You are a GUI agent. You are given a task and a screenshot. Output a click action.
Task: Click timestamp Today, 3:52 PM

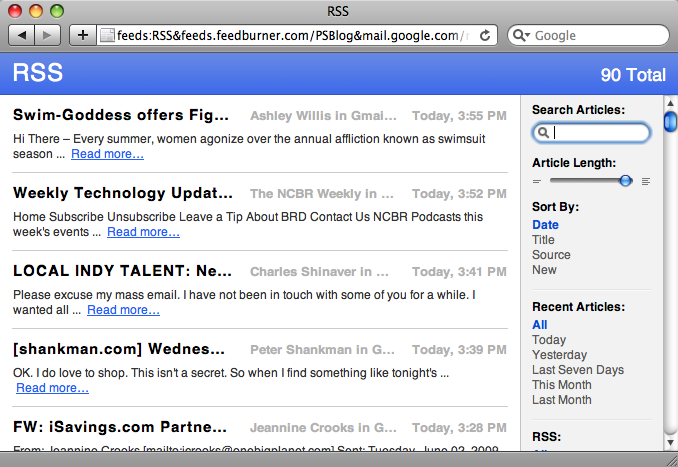pos(459,194)
